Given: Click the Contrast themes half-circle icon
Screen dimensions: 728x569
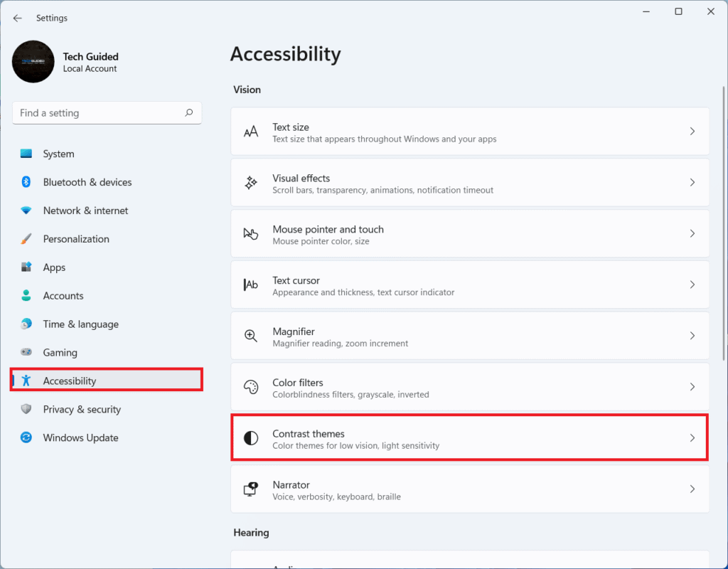Looking at the screenshot, I should pos(251,438).
